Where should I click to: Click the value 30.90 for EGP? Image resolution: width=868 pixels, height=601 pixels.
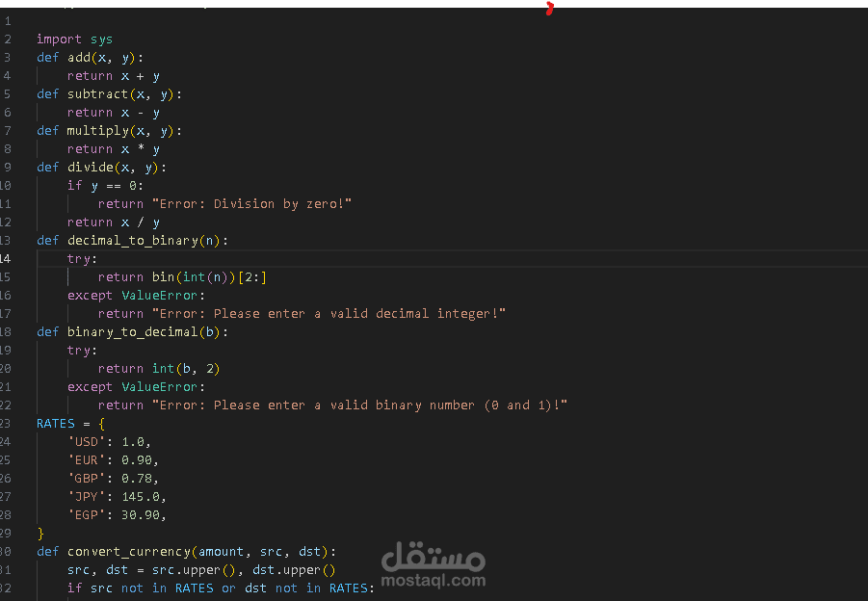[141, 514]
